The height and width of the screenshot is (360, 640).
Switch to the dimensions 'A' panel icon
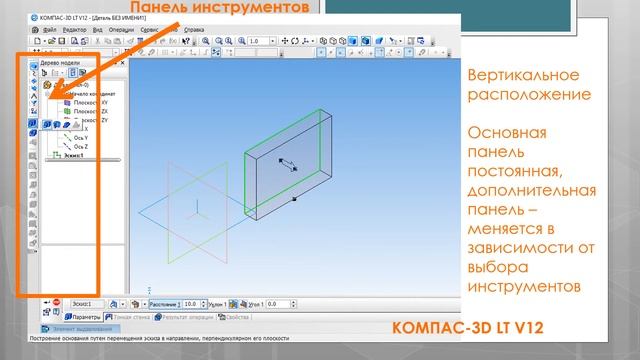(33, 96)
